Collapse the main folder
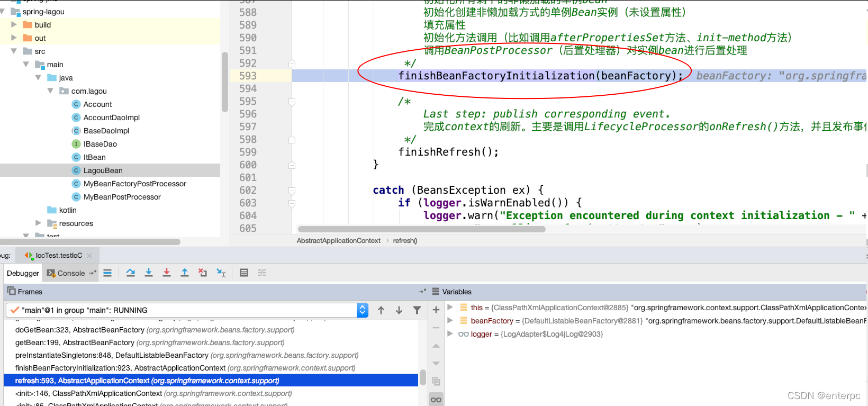This screenshot has height=406, width=868. 26,64
